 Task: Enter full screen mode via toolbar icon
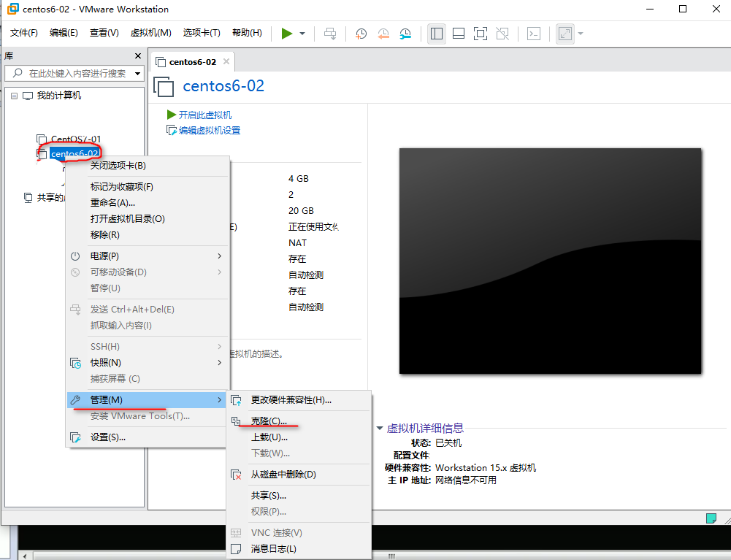[x=481, y=34]
